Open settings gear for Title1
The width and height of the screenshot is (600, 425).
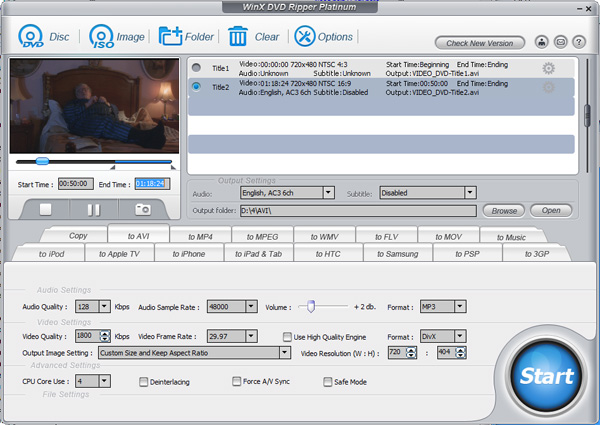[547, 68]
